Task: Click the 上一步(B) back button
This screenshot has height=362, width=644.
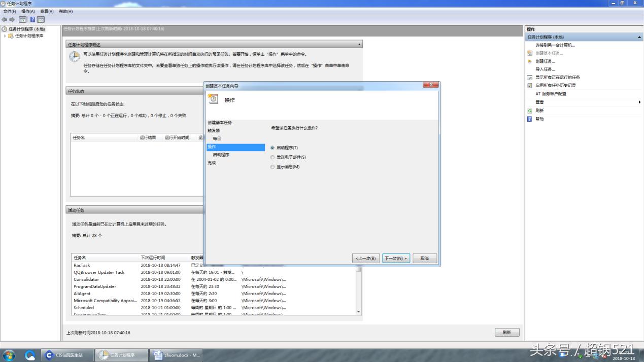Action: [x=366, y=259]
